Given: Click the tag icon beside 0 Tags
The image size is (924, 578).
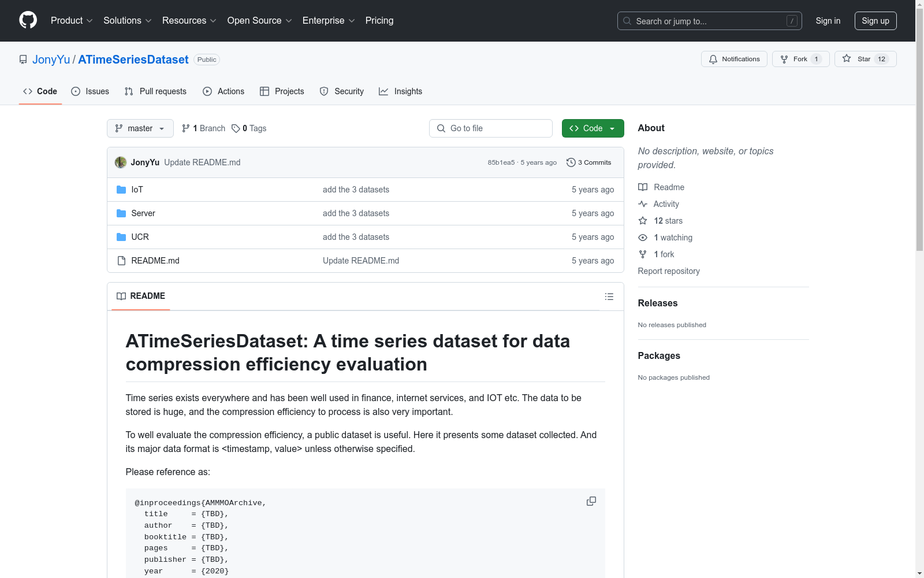Looking at the screenshot, I should click(236, 128).
